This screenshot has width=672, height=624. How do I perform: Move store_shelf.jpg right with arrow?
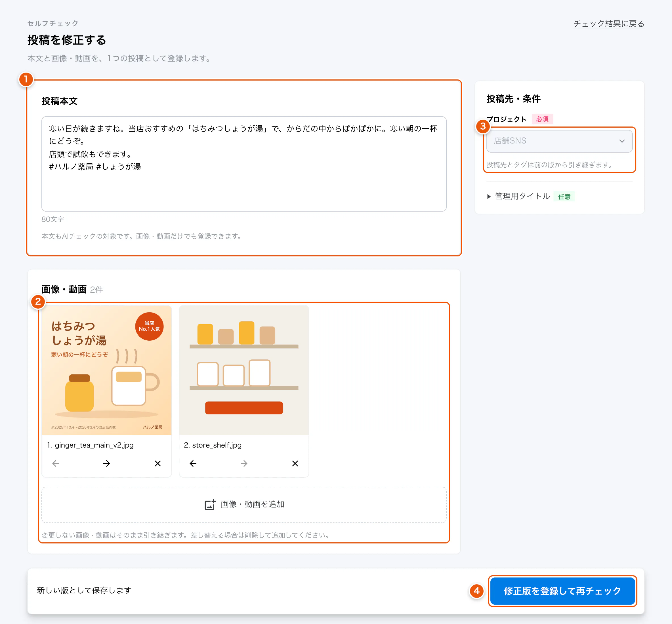tap(243, 463)
